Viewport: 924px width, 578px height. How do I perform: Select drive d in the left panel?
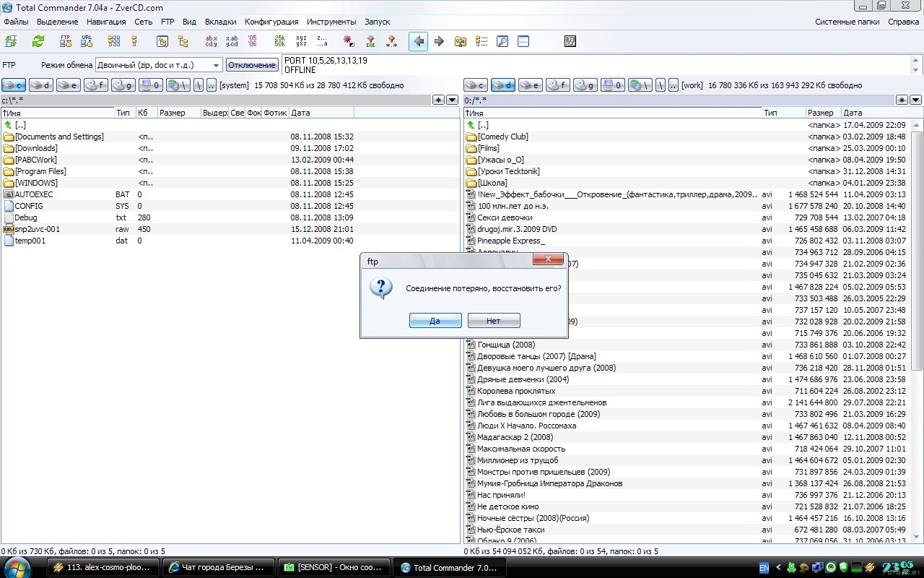(x=41, y=85)
